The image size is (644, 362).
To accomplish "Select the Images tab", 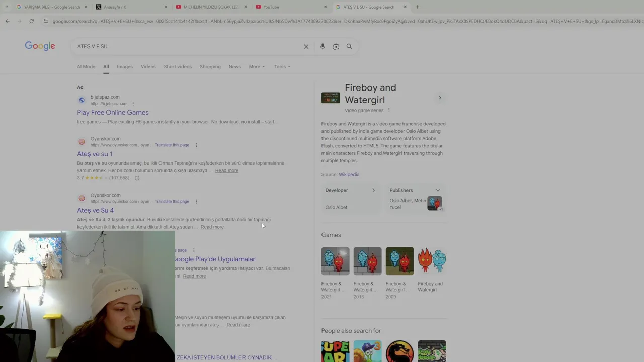I will [x=125, y=67].
